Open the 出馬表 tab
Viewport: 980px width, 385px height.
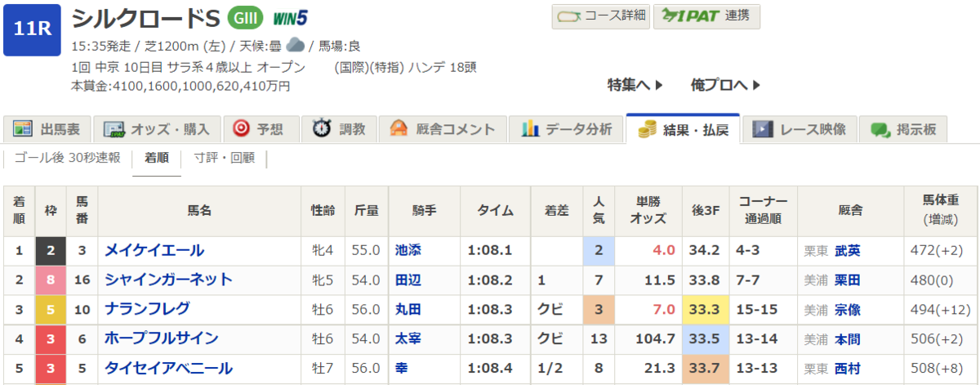(47, 129)
